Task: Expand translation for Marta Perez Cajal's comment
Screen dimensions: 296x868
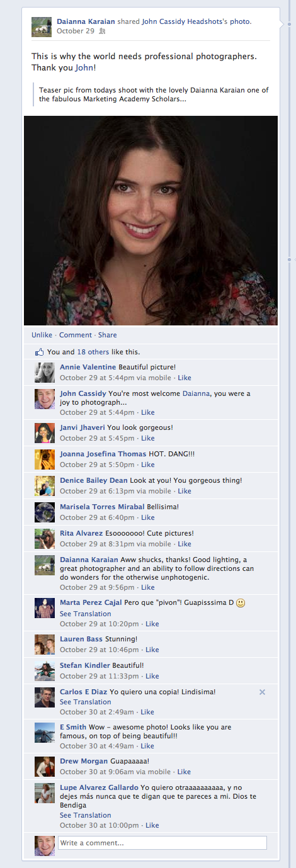Action: (86, 614)
